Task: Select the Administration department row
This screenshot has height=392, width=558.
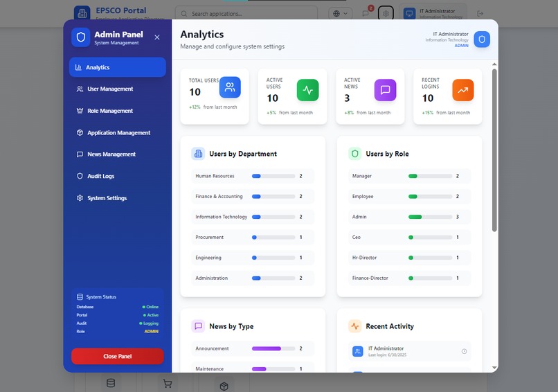Action: click(x=253, y=278)
